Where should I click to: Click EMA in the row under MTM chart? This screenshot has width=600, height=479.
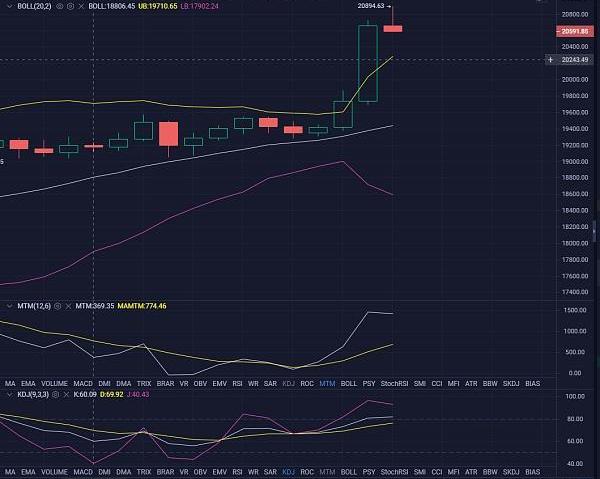tap(29, 383)
